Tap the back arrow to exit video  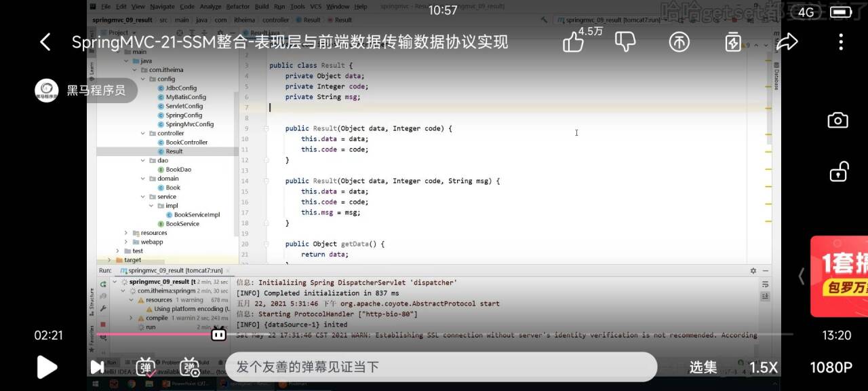(45, 42)
